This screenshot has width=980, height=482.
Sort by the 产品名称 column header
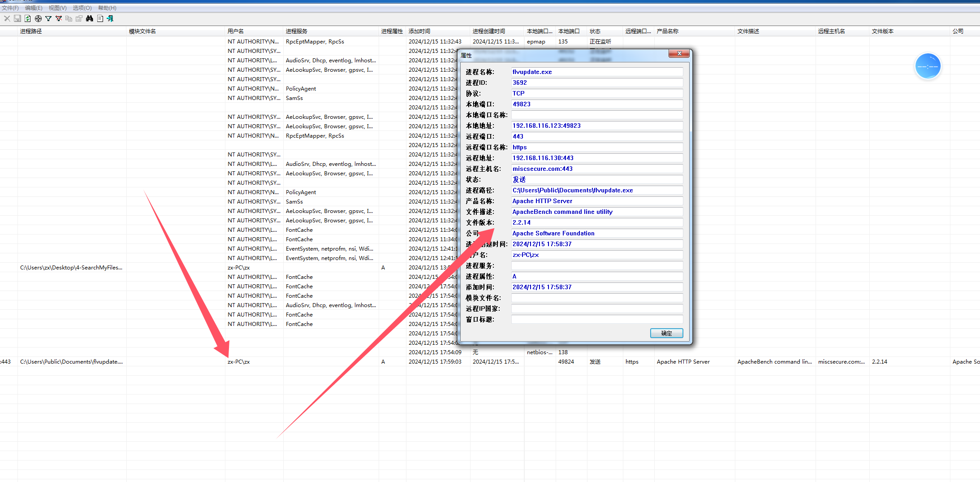click(695, 31)
